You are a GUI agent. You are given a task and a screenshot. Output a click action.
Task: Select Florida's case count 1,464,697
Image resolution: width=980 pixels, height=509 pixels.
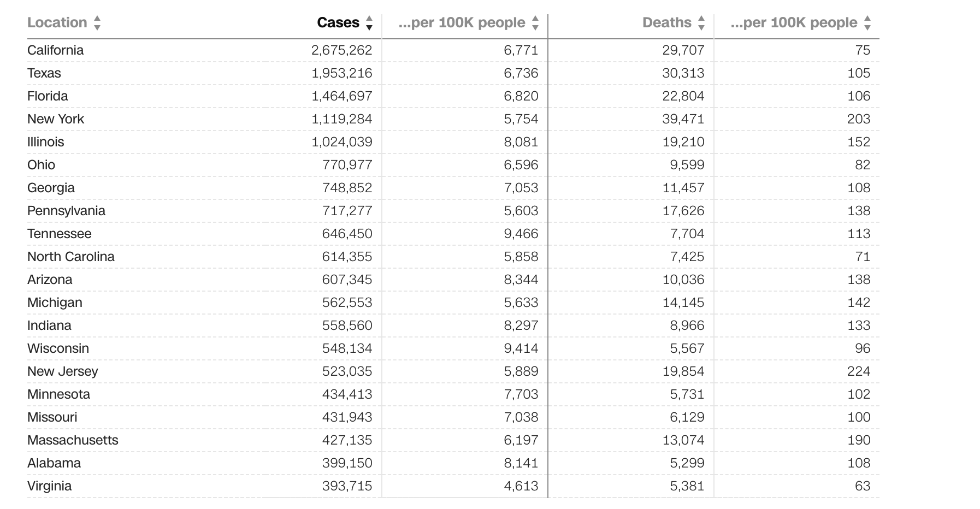click(341, 96)
